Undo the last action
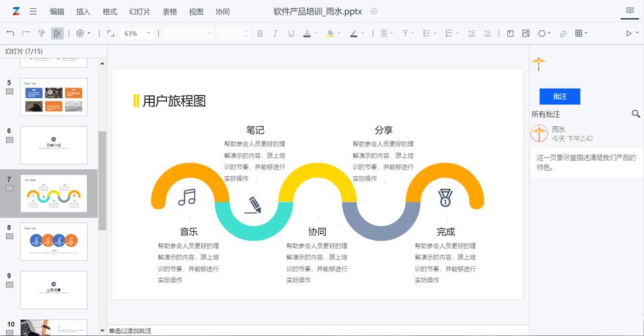644x336 pixels. [x=11, y=33]
